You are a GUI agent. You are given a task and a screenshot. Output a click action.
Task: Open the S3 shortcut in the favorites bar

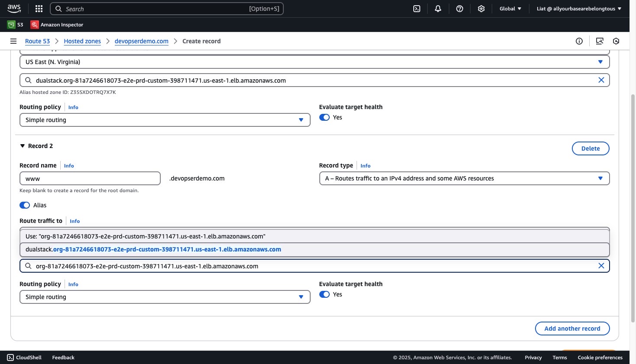tap(15, 25)
